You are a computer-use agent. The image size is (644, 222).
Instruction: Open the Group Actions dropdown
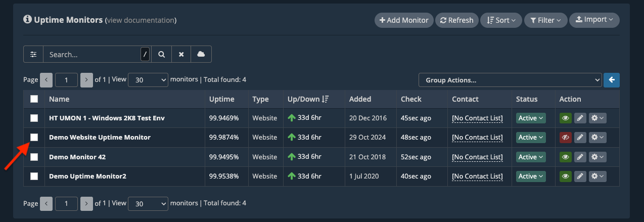[510, 80]
